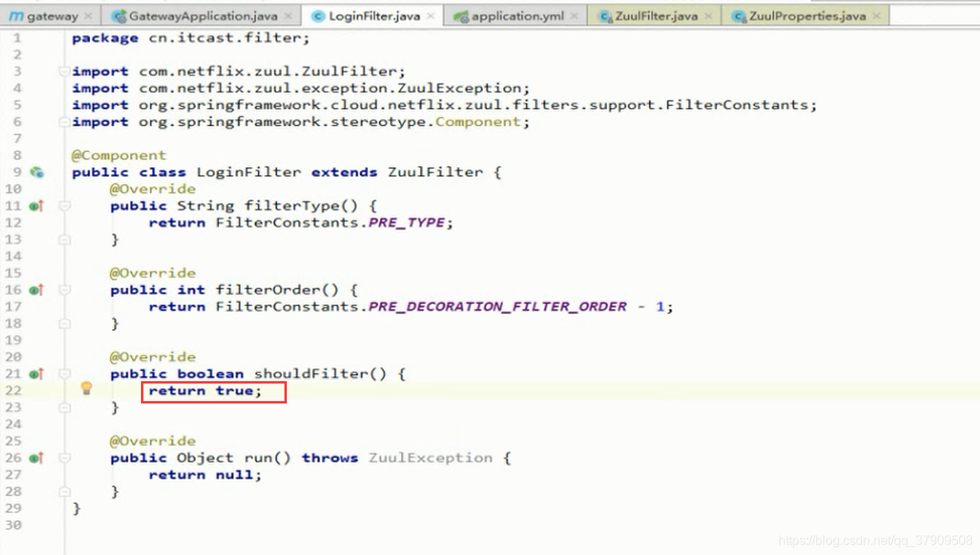Click 'return null;' statement
Image resolution: width=980 pixels, height=555 pixels.
[205, 474]
